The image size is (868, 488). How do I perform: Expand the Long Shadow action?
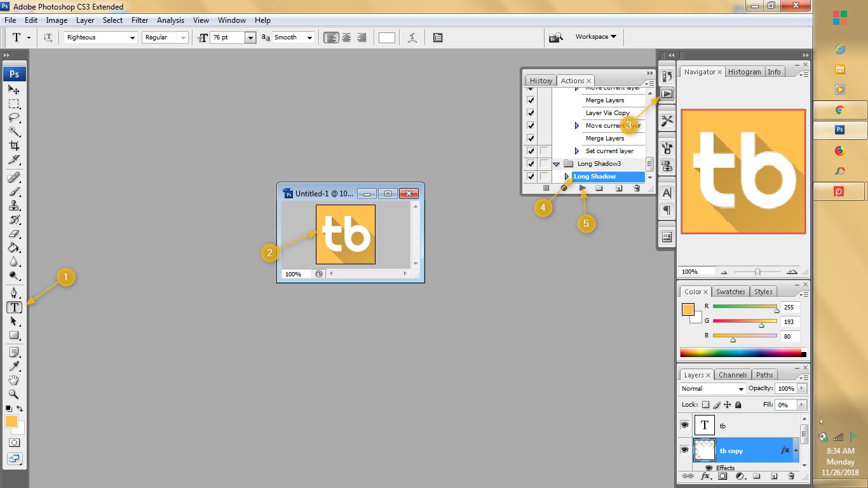(x=566, y=176)
